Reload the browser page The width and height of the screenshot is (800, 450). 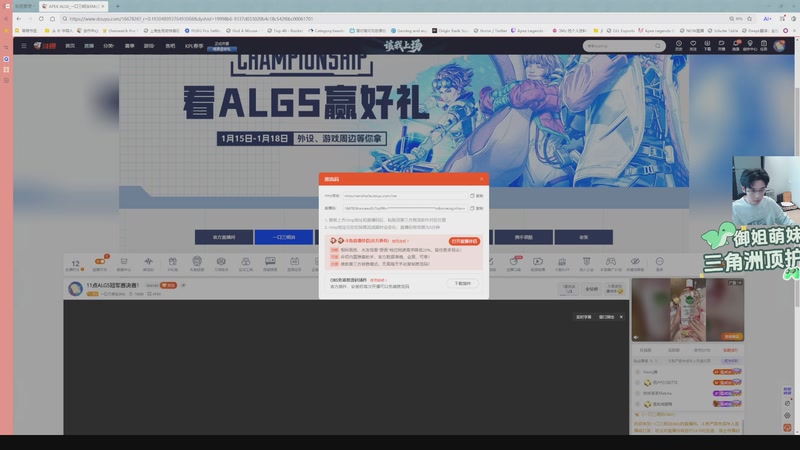41,19
